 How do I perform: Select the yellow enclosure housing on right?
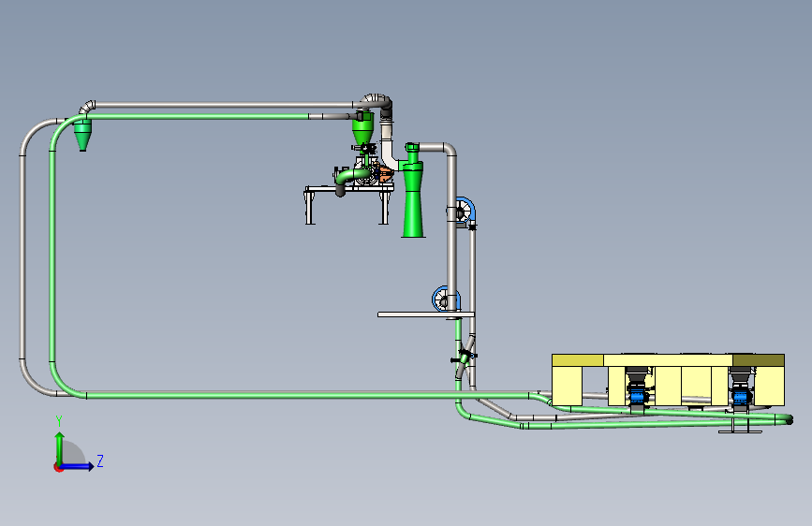pos(668,379)
